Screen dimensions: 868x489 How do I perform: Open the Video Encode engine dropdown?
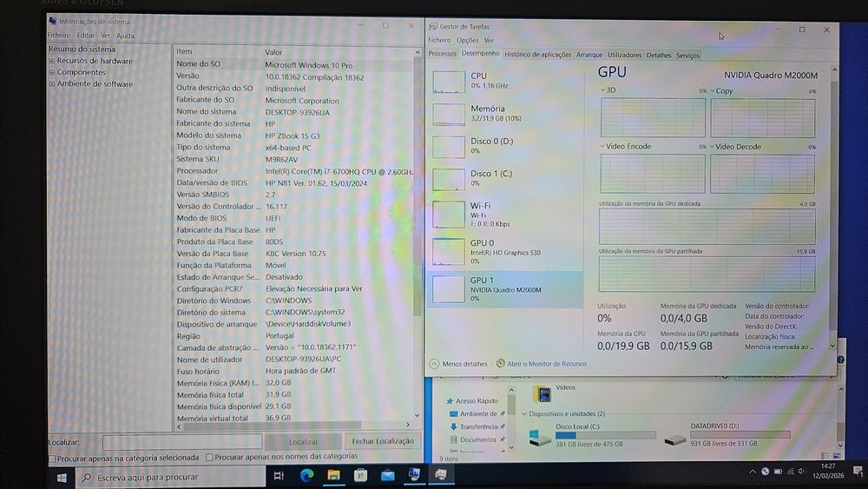602,146
